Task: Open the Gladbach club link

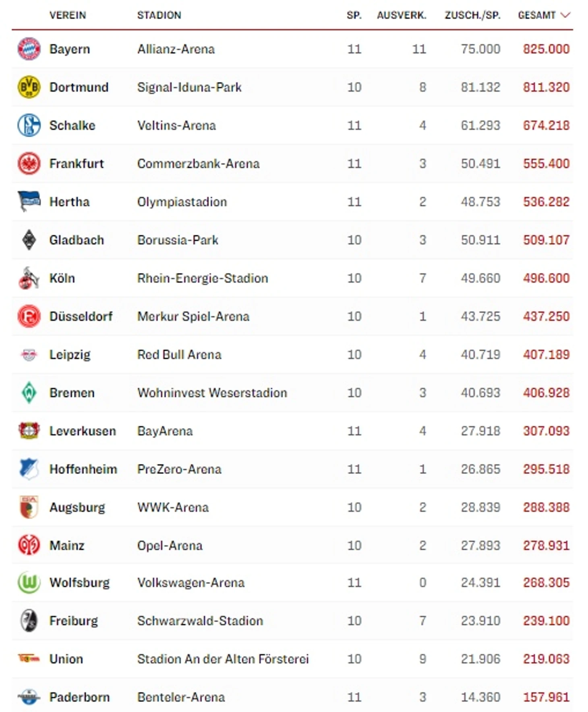Action: pyautogui.click(x=77, y=240)
